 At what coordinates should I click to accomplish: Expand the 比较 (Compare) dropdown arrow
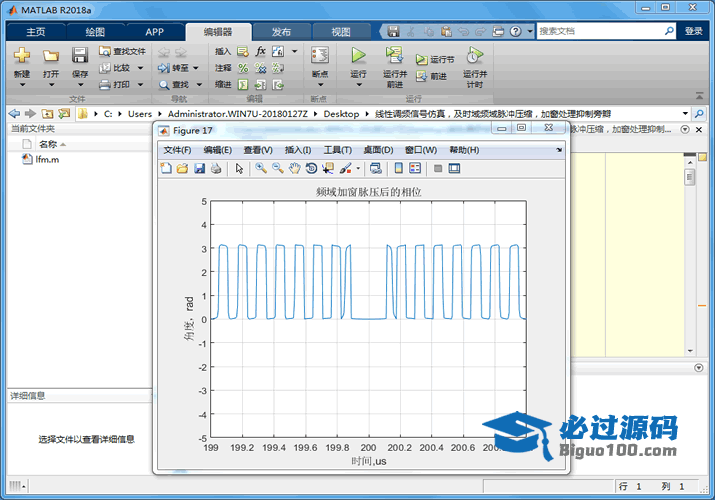coord(140,68)
